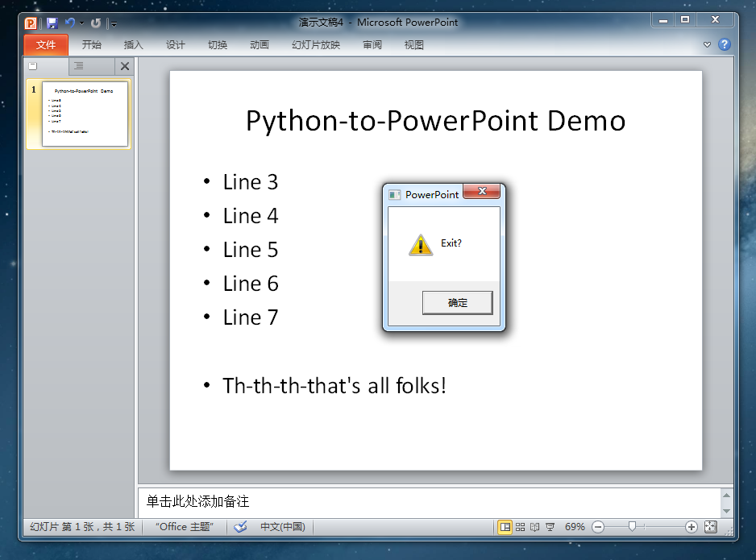Select slide 1 thumbnail in slides pane
This screenshot has height=560, width=756.
pyautogui.click(x=84, y=114)
